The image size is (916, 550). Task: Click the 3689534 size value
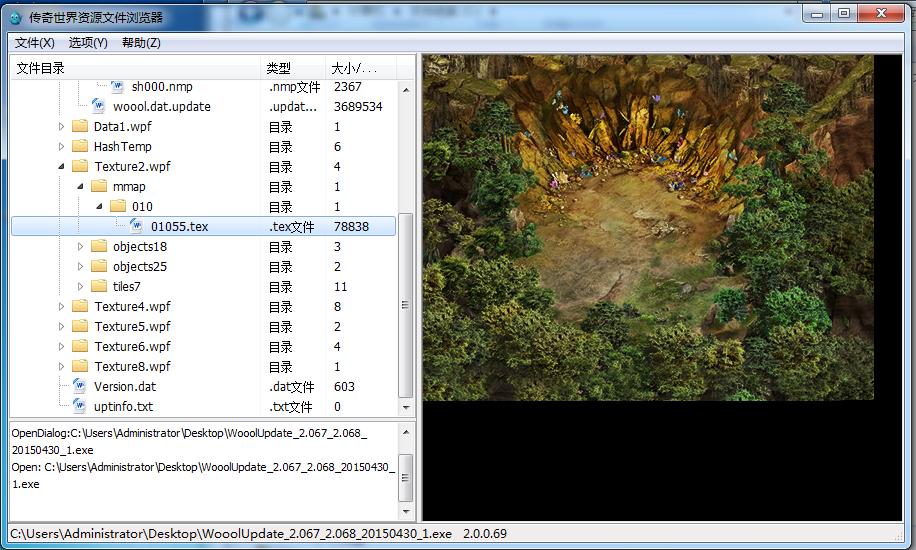click(x=358, y=106)
